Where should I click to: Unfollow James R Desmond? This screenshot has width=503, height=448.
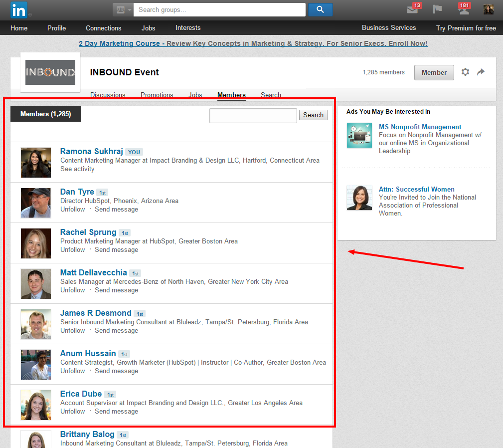pos(73,331)
